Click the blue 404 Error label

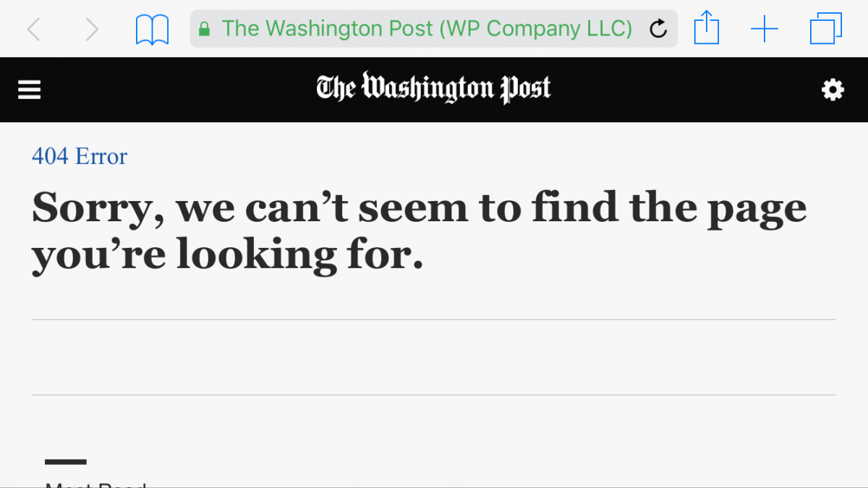80,156
